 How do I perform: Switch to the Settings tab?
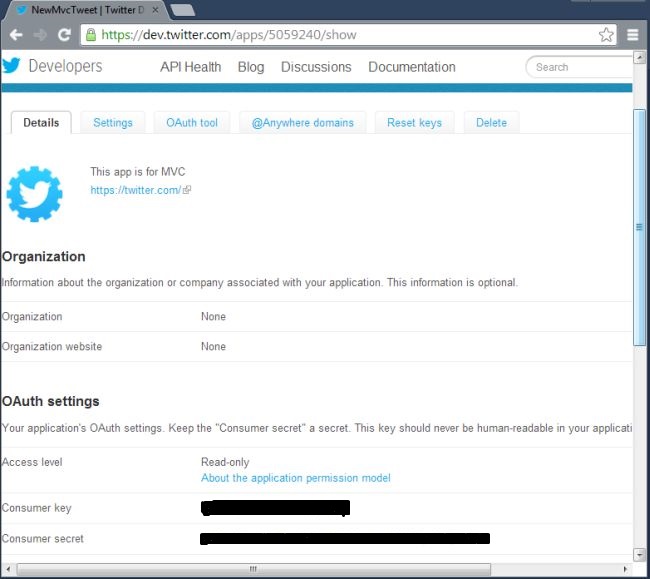113,123
